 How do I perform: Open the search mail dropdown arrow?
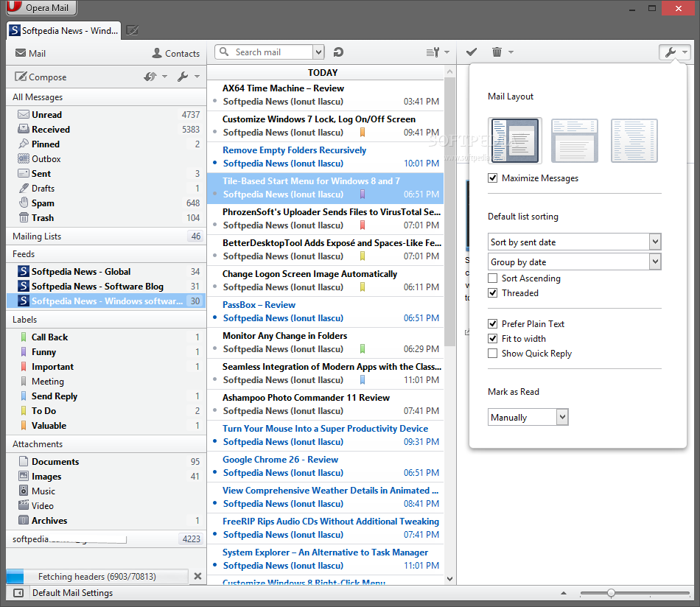[x=318, y=52]
